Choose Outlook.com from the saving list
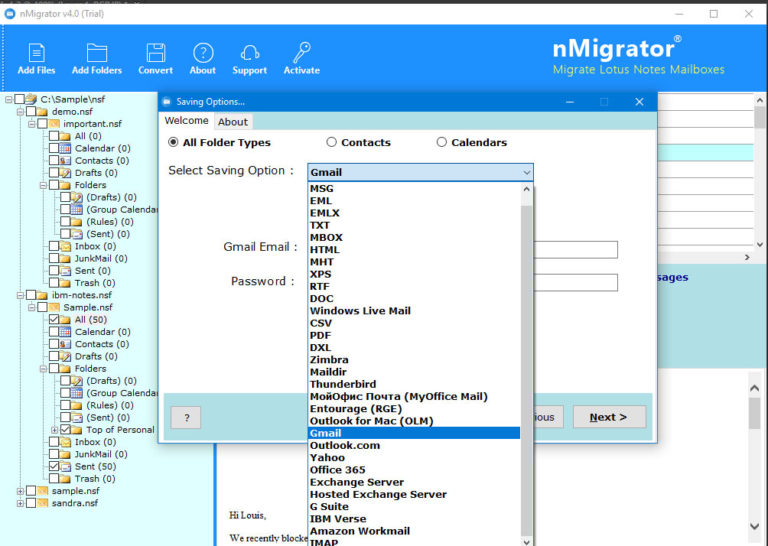This screenshot has height=546, width=768. pos(414,446)
